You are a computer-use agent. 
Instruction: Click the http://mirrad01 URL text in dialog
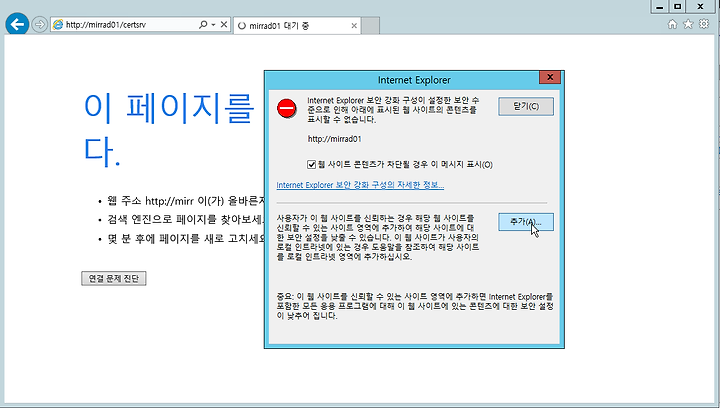(334, 139)
